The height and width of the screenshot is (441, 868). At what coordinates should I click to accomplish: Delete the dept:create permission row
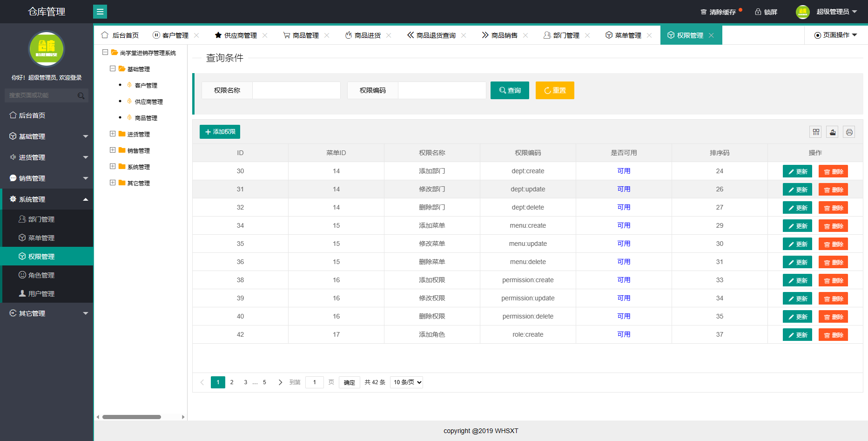[x=833, y=171]
